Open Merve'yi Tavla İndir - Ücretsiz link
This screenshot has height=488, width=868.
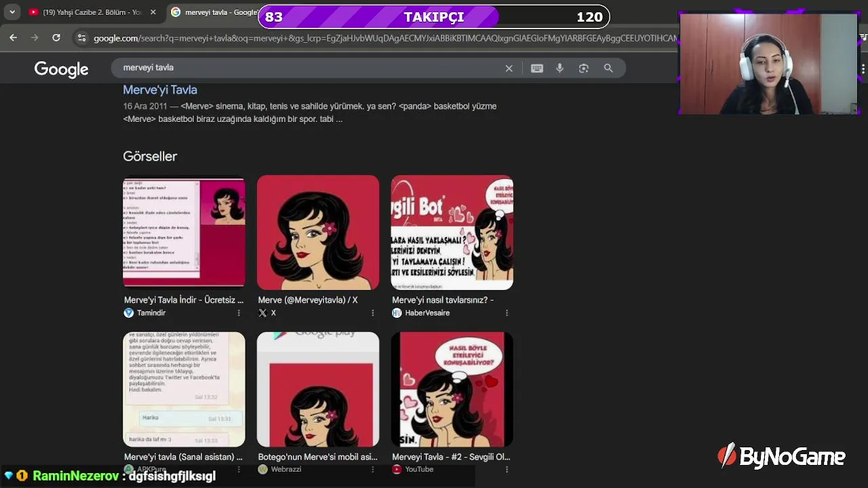click(184, 300)
